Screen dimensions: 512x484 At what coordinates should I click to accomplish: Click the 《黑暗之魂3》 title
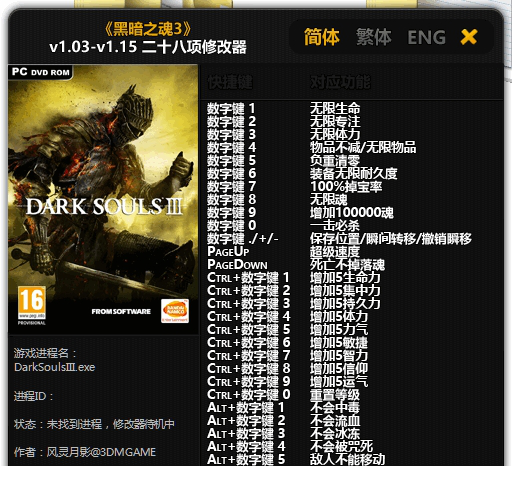pyautogui.click(x=148, y=29)
